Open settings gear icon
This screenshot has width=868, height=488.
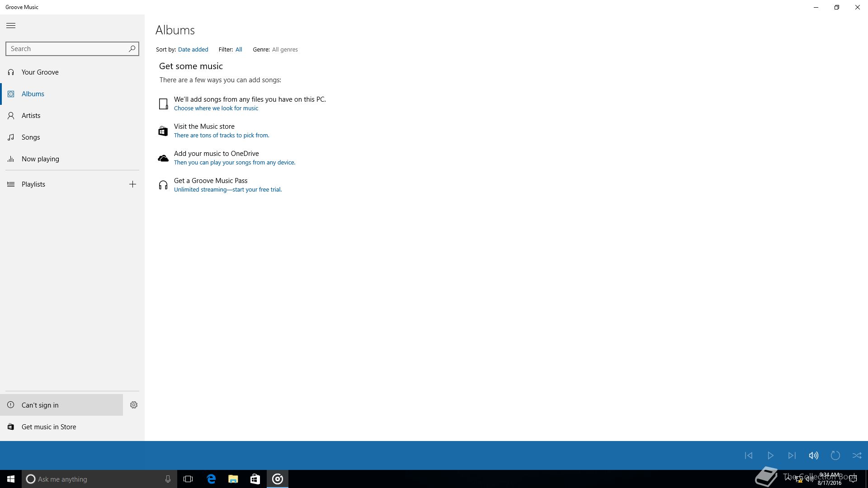click(134, 405)
